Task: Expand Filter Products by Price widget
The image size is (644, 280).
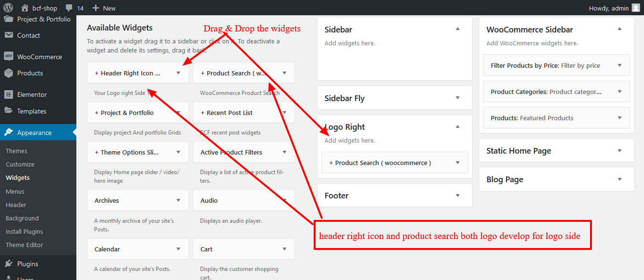Action: [620, 65]
